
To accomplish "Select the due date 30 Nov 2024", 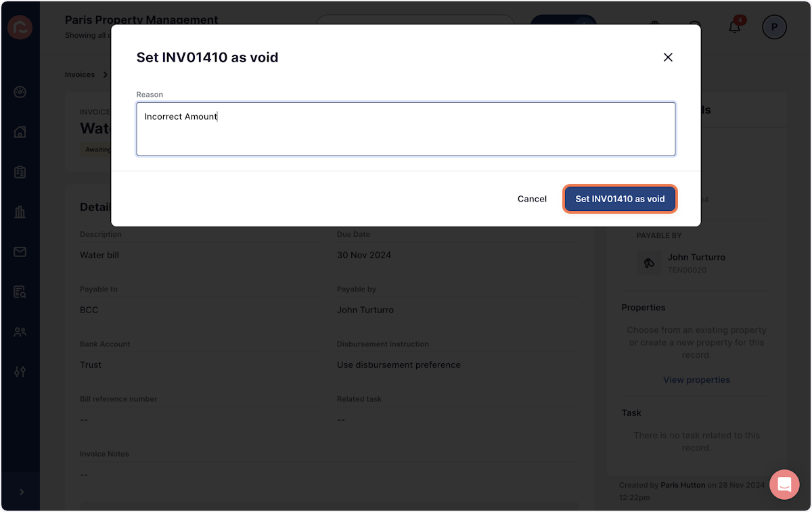I will point(364,255).
